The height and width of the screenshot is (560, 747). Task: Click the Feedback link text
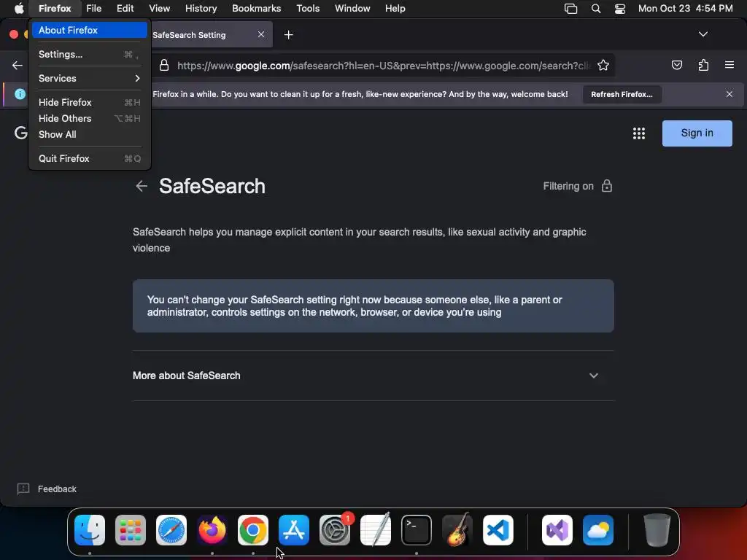click(57, 489)
